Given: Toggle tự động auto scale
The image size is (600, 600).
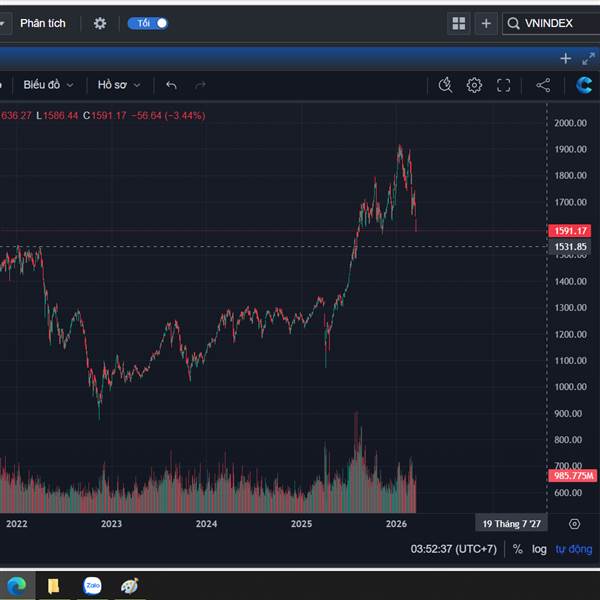Looking at the screenshot, I should (x=574, y=549).
